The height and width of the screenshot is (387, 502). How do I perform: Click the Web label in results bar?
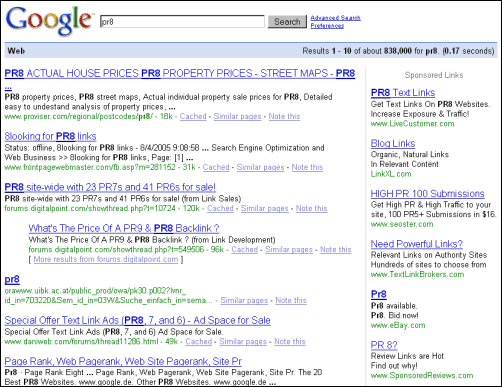16,51
